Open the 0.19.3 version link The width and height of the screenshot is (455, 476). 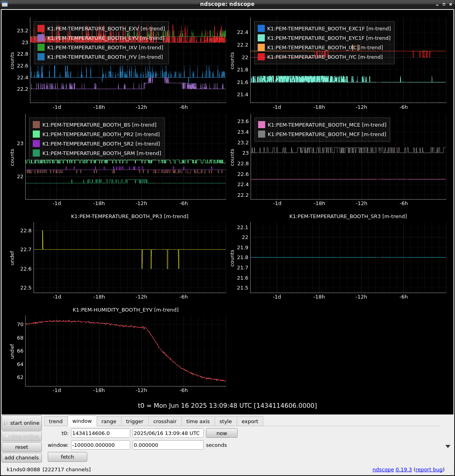click(404, 469)
